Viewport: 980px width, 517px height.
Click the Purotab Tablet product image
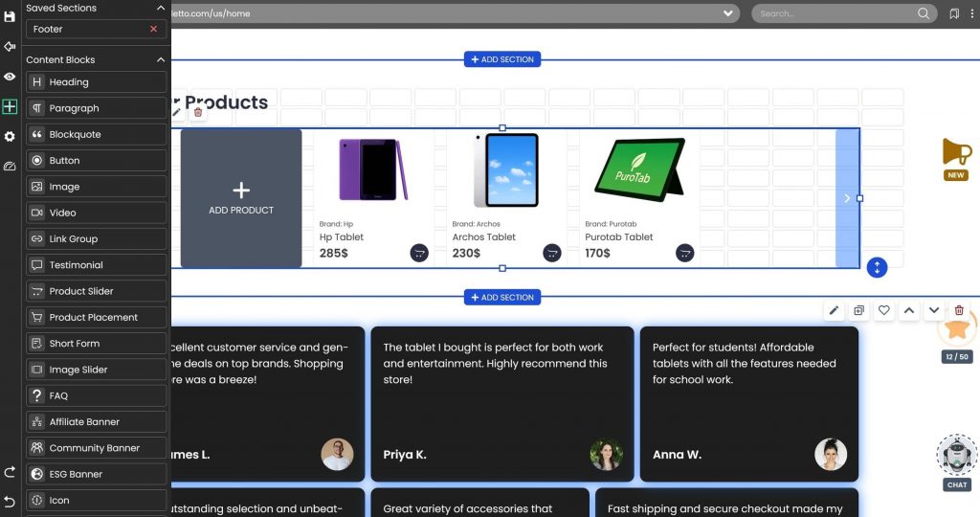[639, 169]
